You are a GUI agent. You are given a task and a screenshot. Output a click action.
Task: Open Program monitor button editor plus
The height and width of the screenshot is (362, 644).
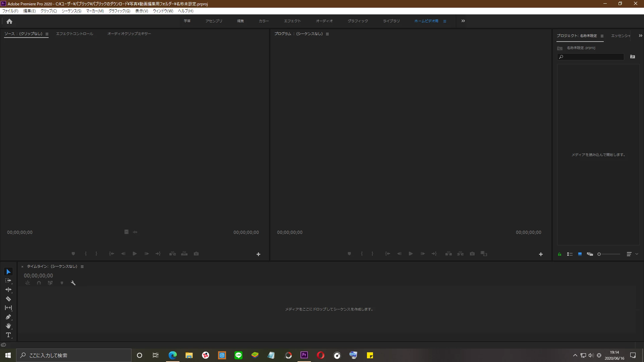pyautogui.click(x=541, y=254)
